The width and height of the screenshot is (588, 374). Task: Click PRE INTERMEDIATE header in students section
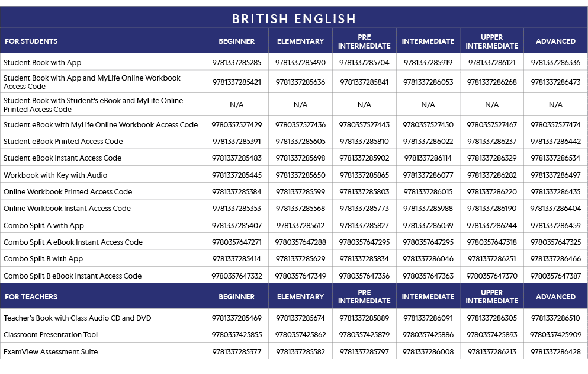364,41
